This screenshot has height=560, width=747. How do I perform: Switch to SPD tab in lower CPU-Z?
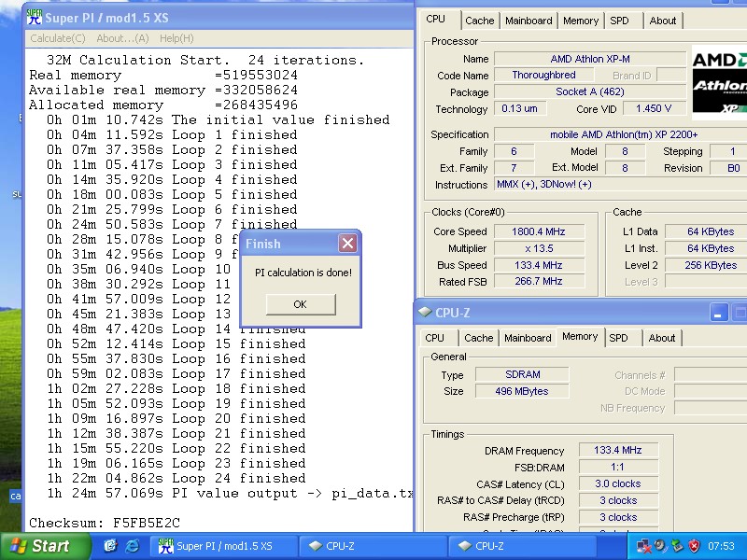(x=618, y=338)
